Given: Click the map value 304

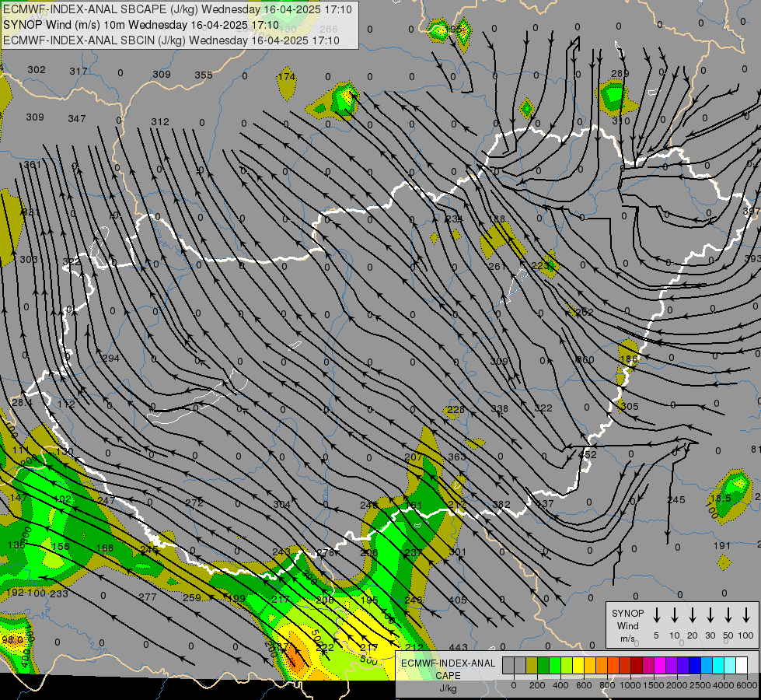Looking at the screenshot, I should (x=281, y=504).
